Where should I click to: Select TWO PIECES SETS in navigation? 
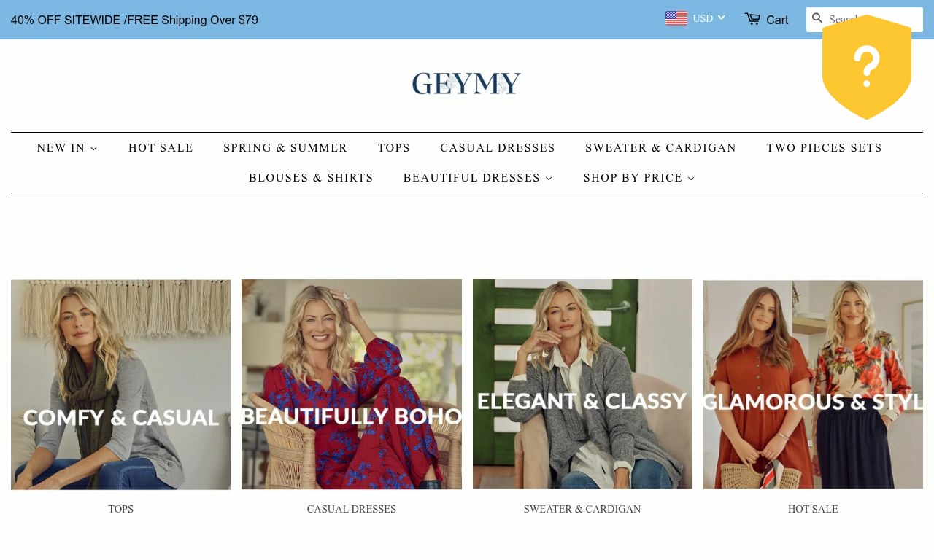(x=824, y=148)
